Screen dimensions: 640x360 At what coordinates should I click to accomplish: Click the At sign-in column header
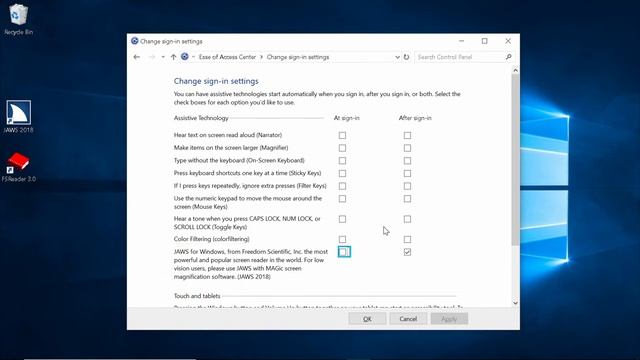[347, 118]
